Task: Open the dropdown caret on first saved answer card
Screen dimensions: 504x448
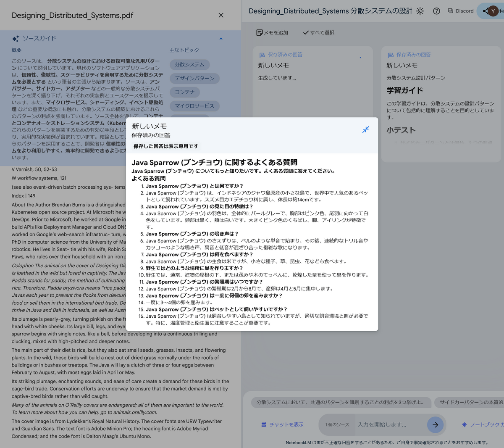Action: point(360,57)
